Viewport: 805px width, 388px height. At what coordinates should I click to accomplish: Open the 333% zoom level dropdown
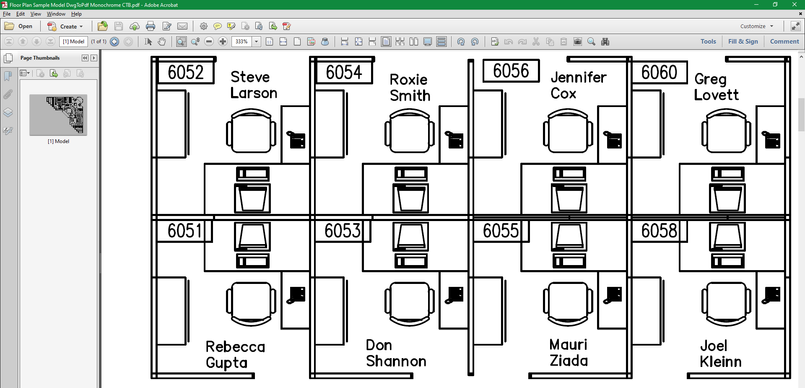pyautogui.click(x=256, y=42)
